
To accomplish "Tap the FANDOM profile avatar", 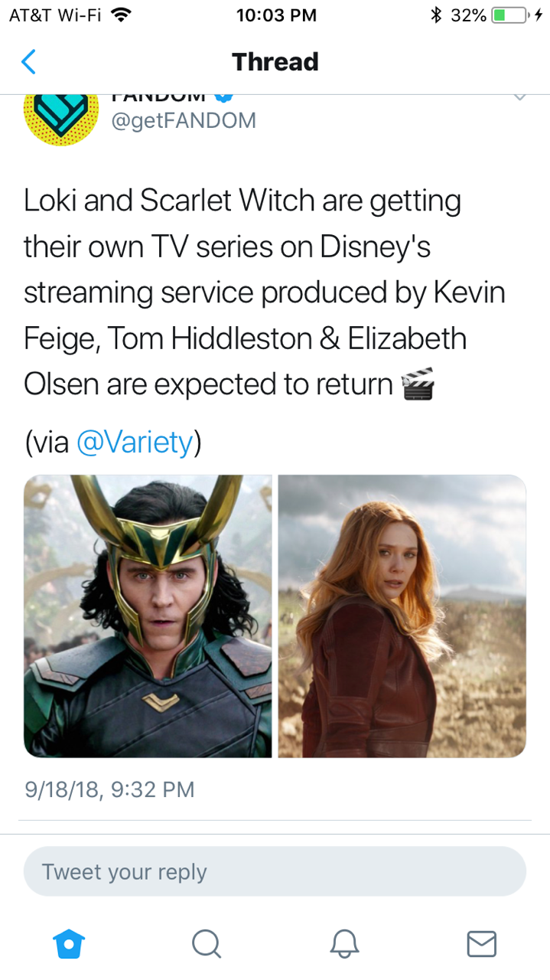I will click(61, 115).
